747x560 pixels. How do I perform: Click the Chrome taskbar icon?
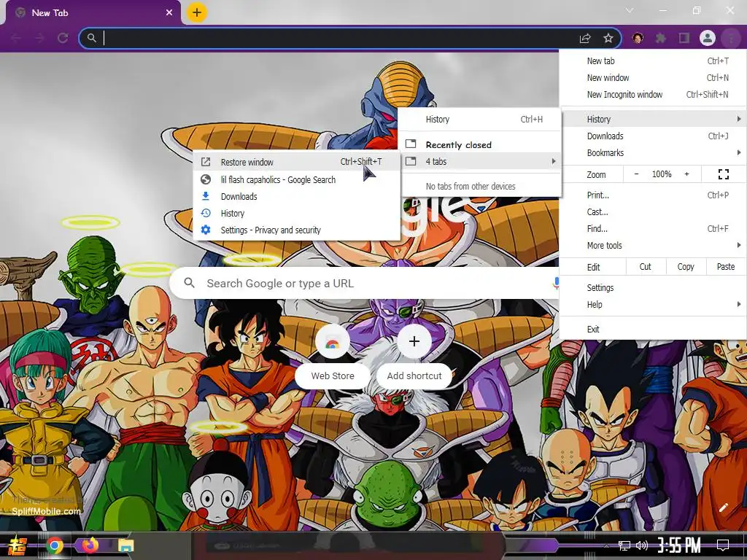click(55, 545)
